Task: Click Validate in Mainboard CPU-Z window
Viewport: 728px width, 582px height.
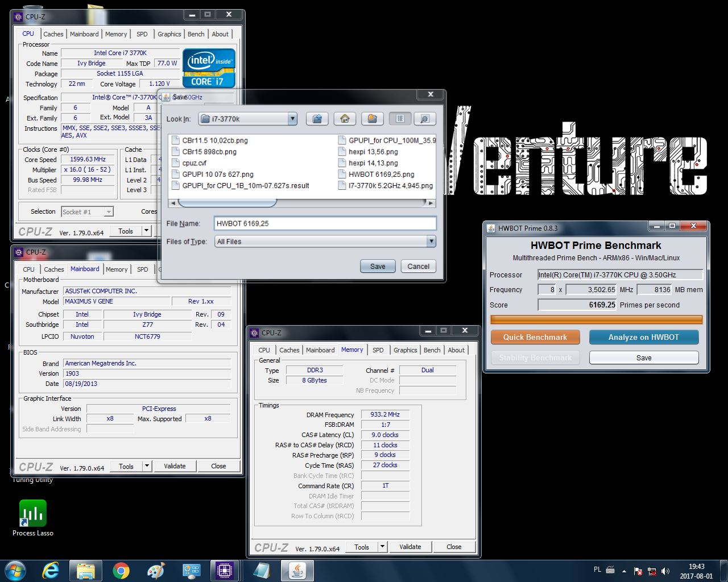Action: [x=175, y=466]
